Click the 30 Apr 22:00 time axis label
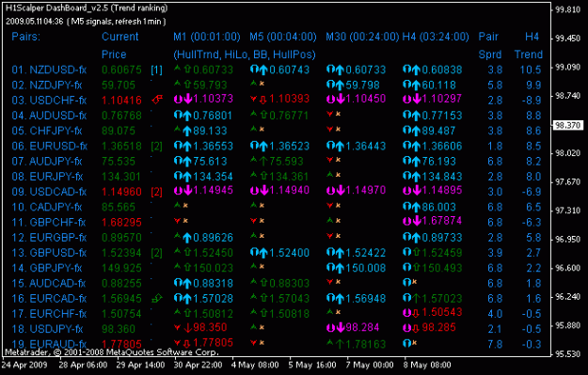588x375 pixels. [198, 365]
